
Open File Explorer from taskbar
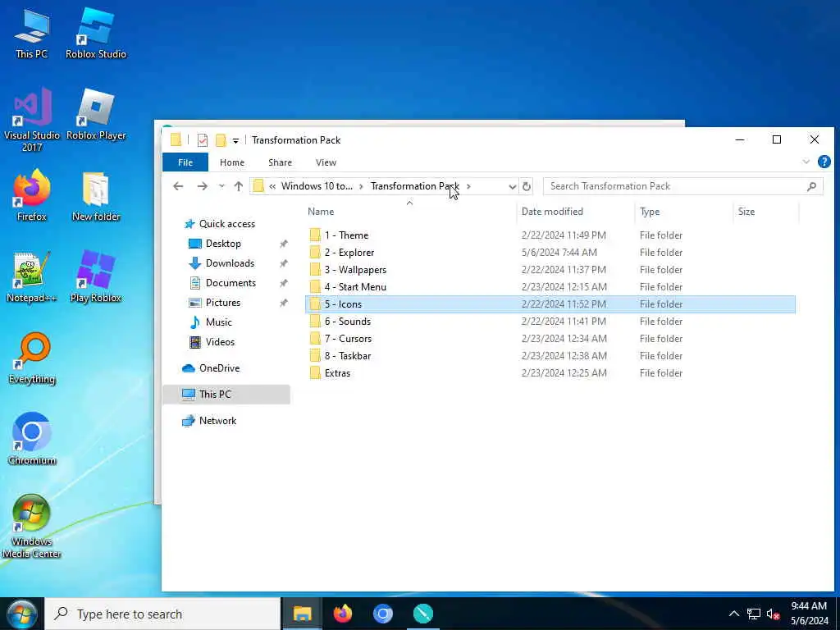(x=302, y=614)
